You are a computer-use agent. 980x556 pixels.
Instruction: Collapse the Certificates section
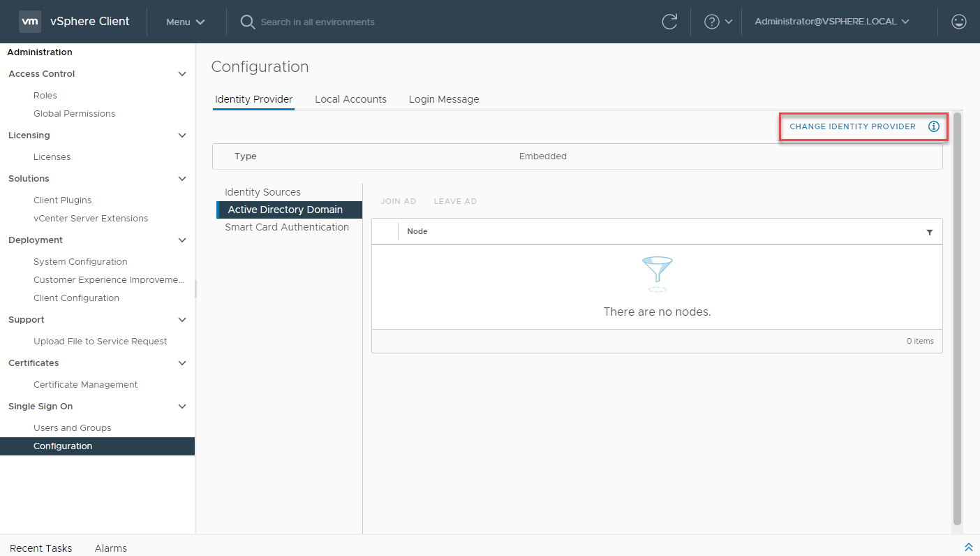pos(182,363)
